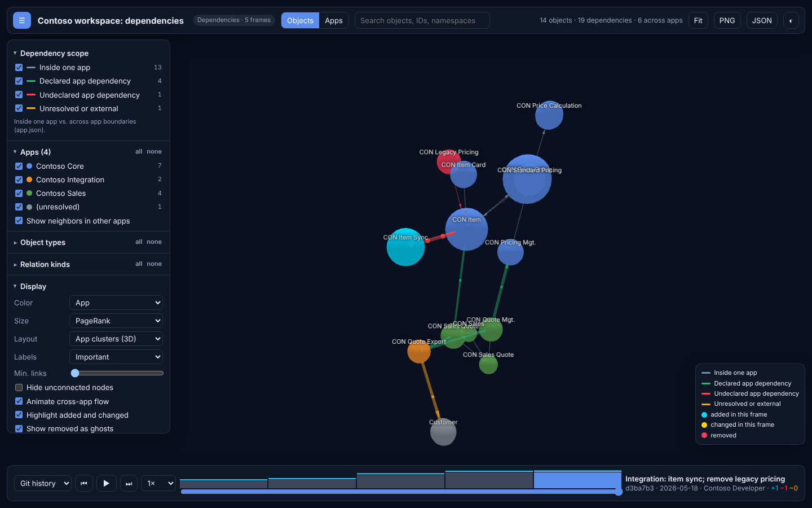This screenshot has height=508, width=812.
Task: Uncheck the (unresolved) app entry
Action: tap(19, 207)
